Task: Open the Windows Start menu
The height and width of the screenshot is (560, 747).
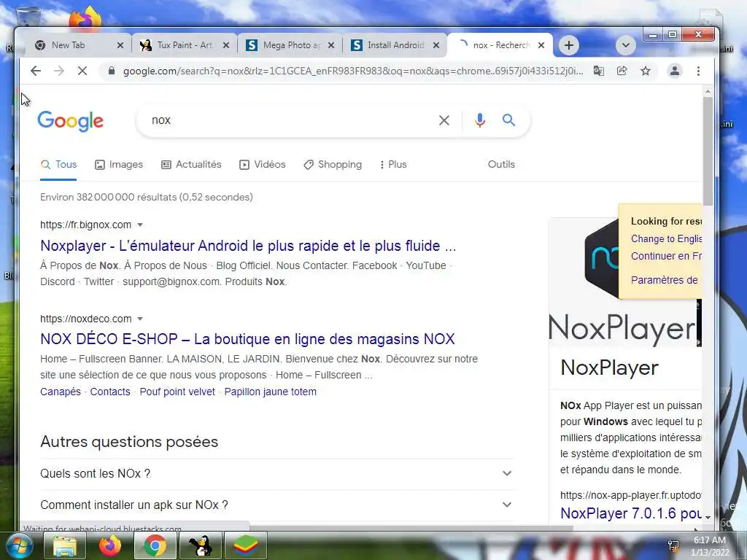Action: (x=19, y=545)
